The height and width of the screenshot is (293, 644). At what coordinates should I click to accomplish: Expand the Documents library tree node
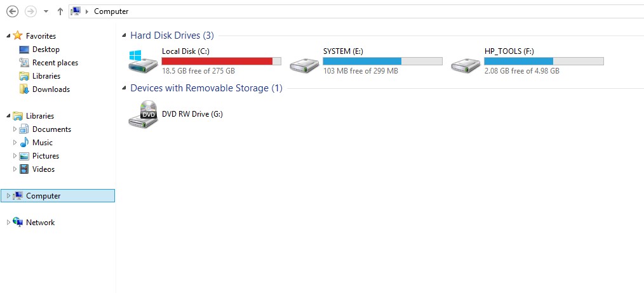pyautogui.click(x=15, y=129)
